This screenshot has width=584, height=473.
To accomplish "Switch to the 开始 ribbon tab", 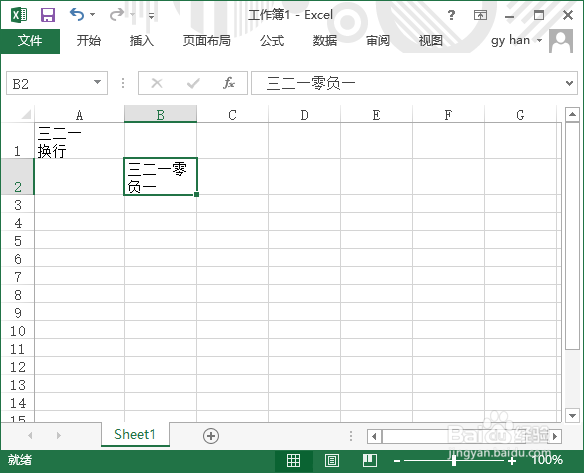I will tap(89, 41).
